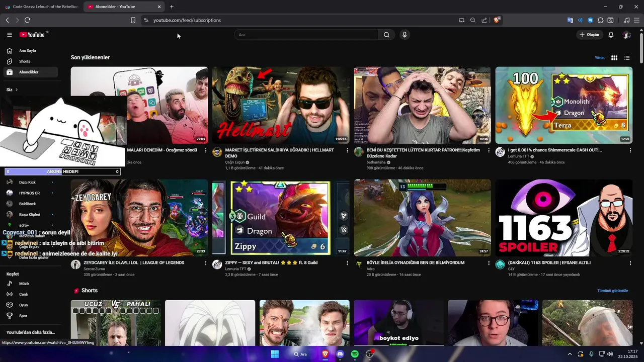The height and width of the screenshot is (362, 644).
Task: Switch to list view layout
Action: [x=627, y=58]
